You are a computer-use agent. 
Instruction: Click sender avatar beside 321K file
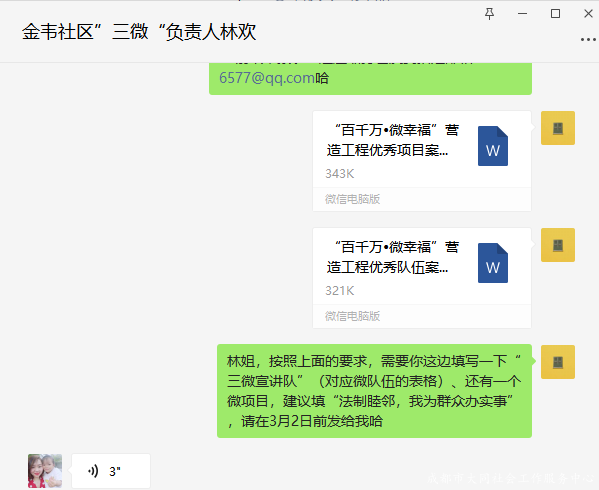coord(558,245)
